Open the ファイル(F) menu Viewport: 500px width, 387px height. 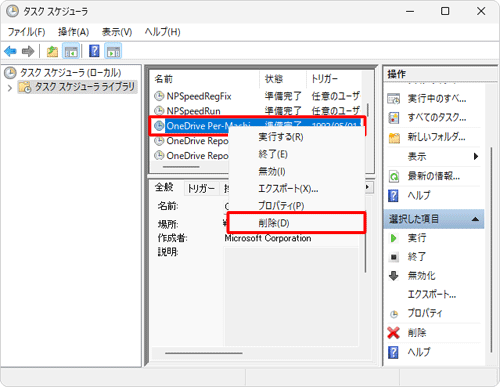26,32
